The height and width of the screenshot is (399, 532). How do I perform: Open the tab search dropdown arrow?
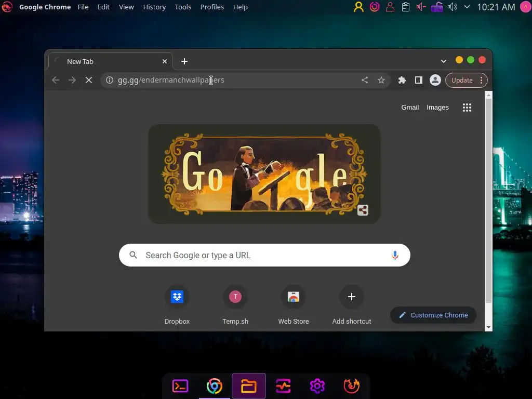click(x=444, y=61)
